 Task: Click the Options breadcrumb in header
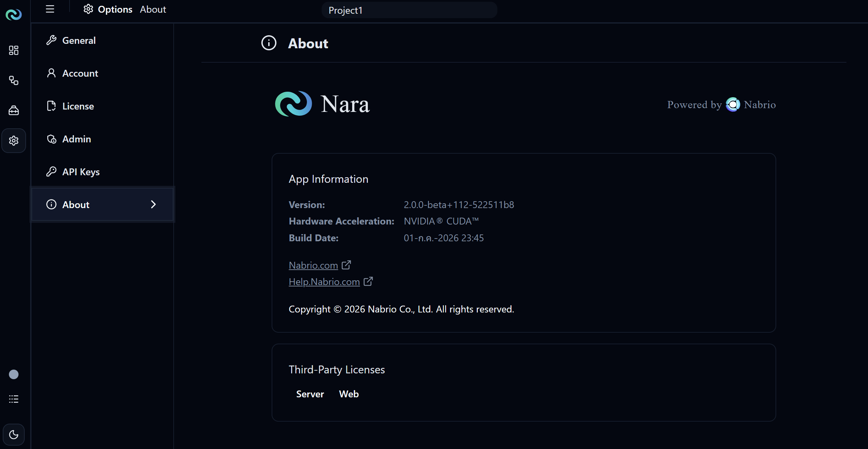(x=115, y=10)
